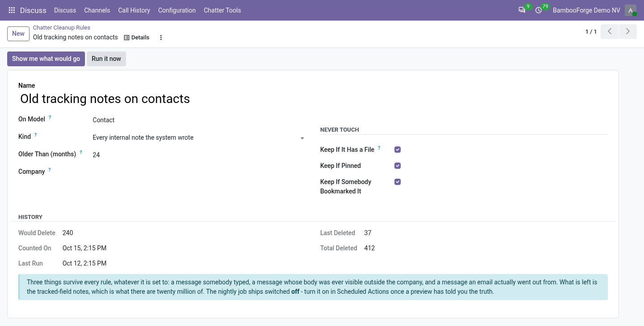The height and width of the screenshot is (326, 644).
Task: Click the Would Delete value 240
Action: 68,233
